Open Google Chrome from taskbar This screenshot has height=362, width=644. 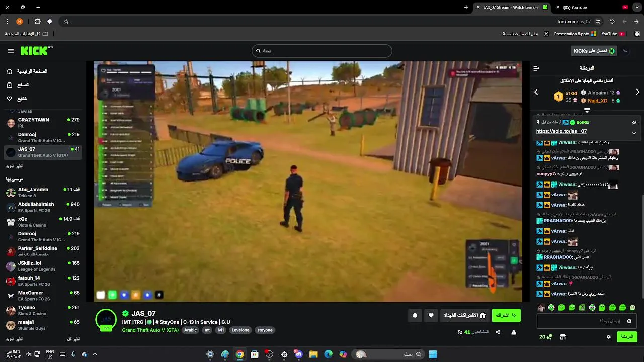pos(240,354)
